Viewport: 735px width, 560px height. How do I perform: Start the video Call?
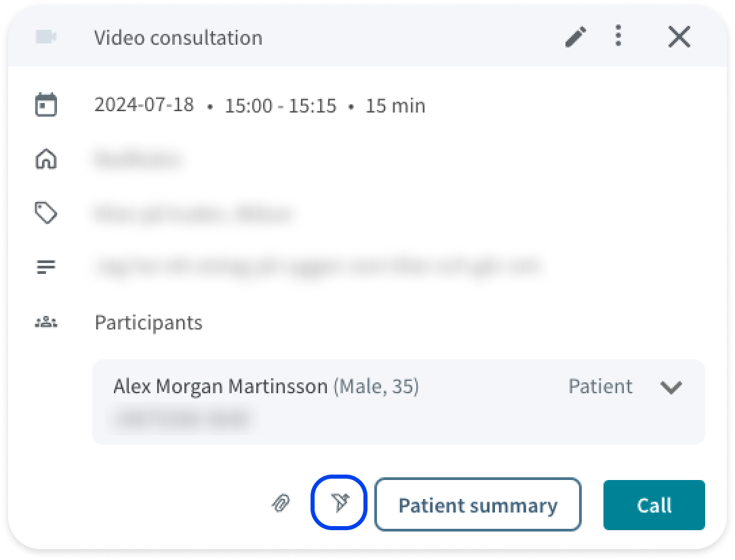click(654, 504)
